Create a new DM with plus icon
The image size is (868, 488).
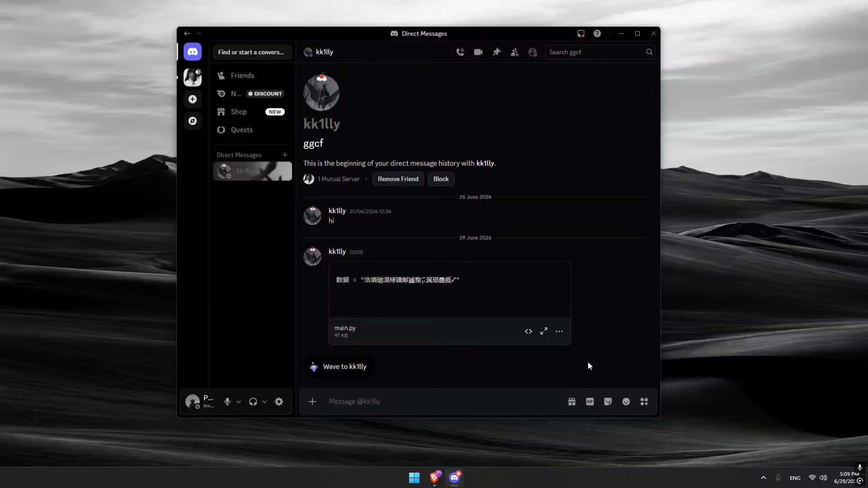pyautogui.click(x=285, y=155)
